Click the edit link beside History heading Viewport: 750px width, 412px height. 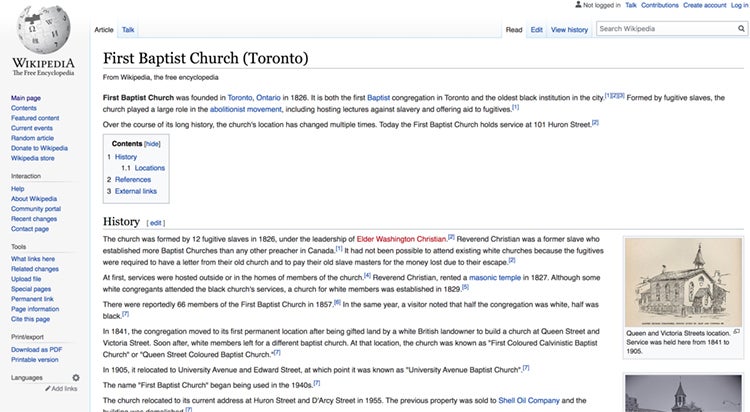156,222
